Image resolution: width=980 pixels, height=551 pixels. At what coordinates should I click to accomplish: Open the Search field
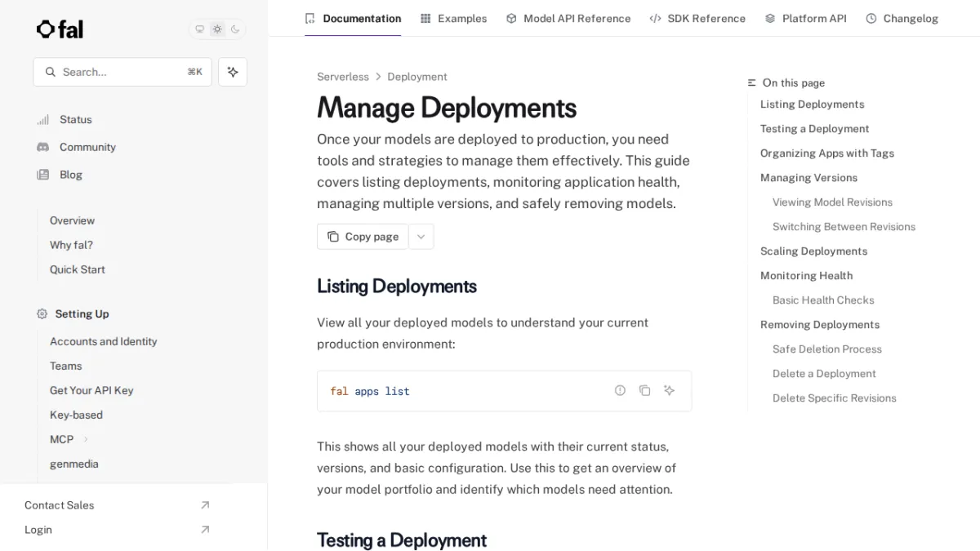point(122,72)
